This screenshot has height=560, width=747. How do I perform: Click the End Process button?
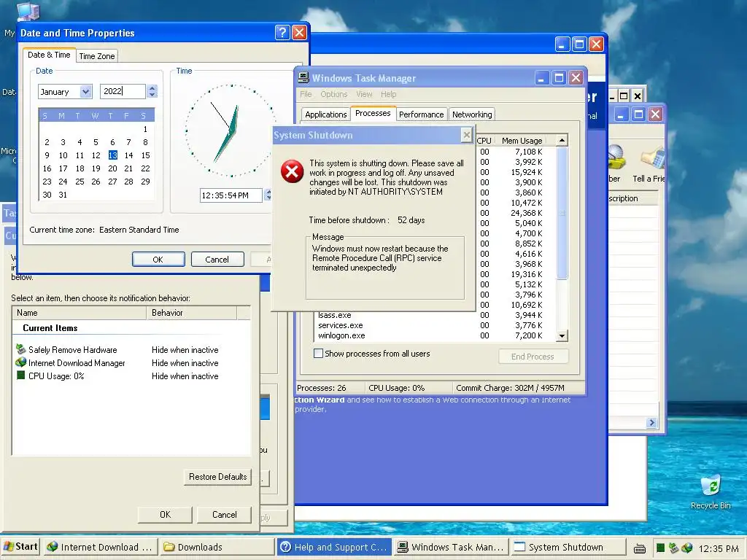point(533,357)
